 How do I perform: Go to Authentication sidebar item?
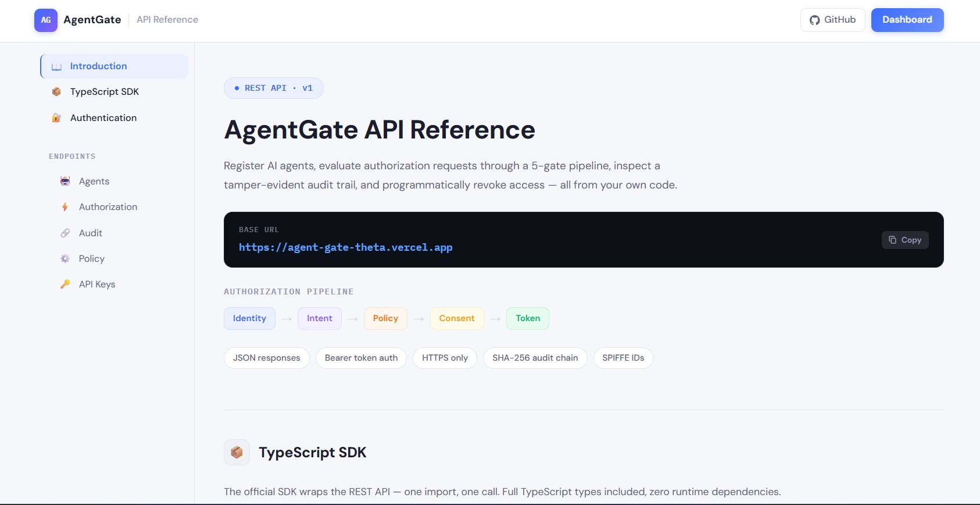115,118
